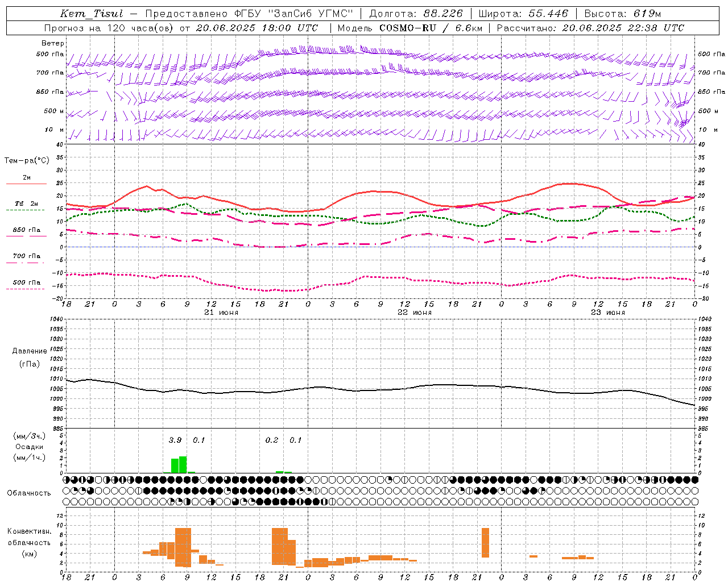Click the Тем-ра(°C) axis title
This screenshot has width=728, height=582.
(x=27, y=161)
